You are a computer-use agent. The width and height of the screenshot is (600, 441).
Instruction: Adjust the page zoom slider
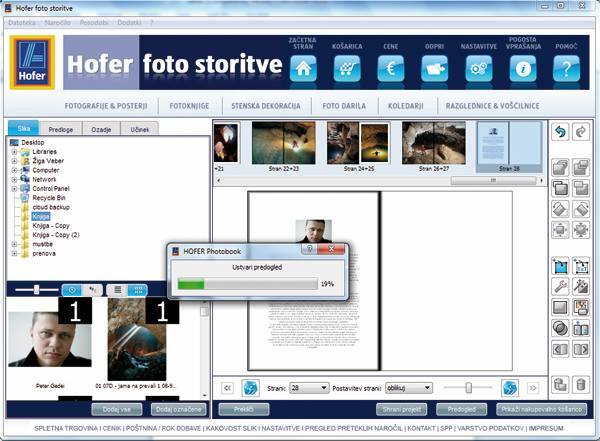[x=468, y=388]
